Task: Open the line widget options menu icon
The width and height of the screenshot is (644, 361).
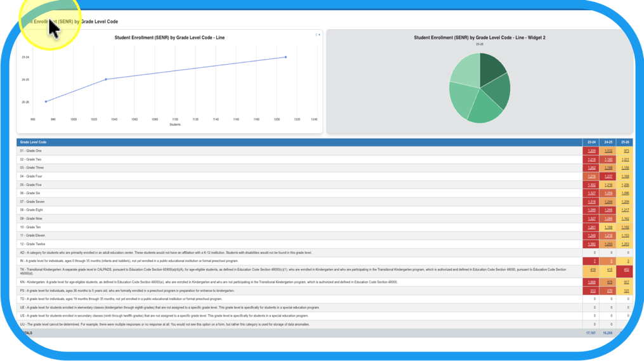Action: pos(317,35)
